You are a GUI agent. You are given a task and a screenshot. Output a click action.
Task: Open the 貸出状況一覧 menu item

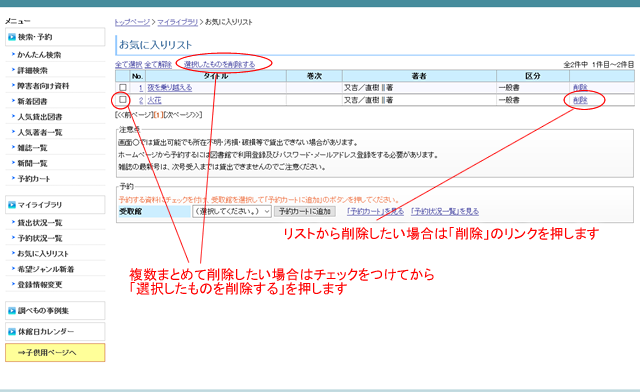[x=40, y=223]
